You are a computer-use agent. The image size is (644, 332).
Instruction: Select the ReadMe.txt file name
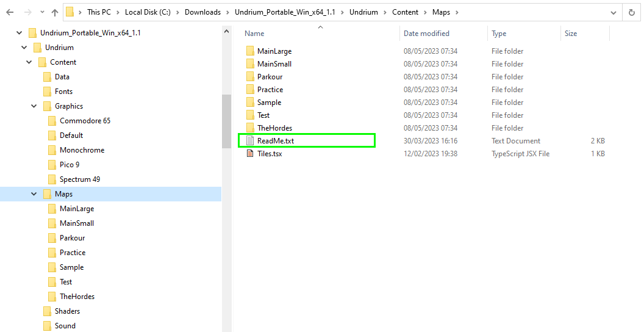(x=276, y=140)
